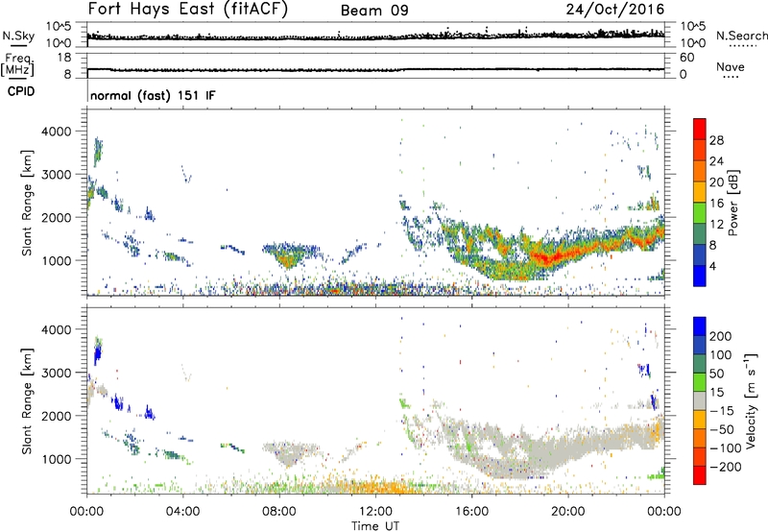Click the '18' frequency axis tick label
Screen dimensions: 768x532
[x=64, y=58]
